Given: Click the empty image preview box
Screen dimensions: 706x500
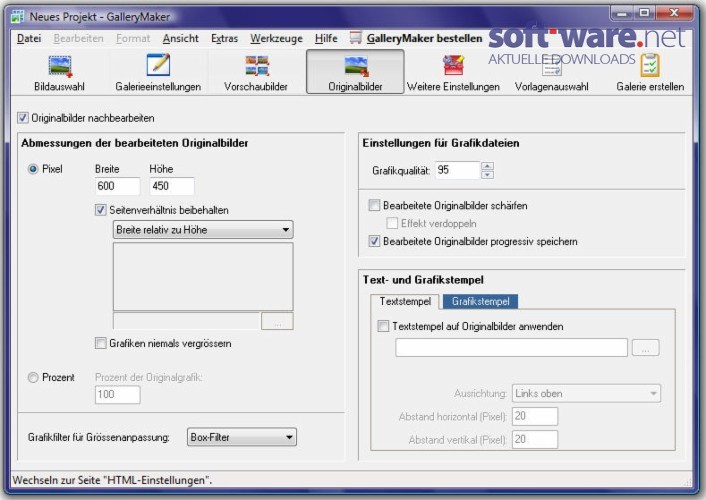Looking at the screenshot, I should 203,277.
